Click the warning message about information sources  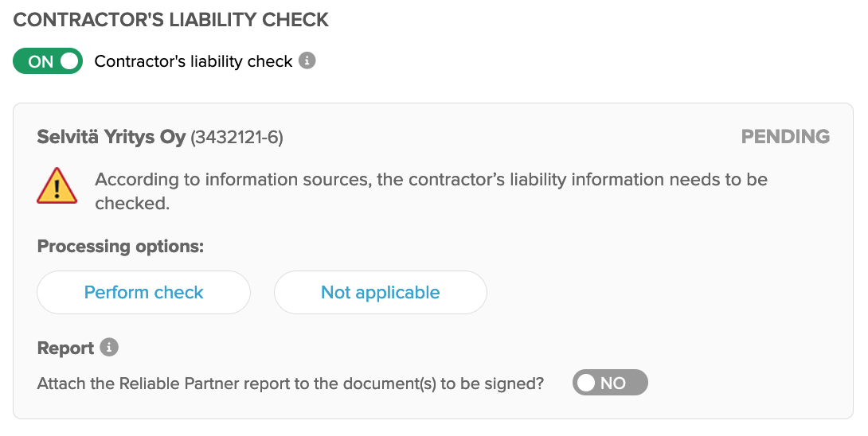(x=432, y=192)
